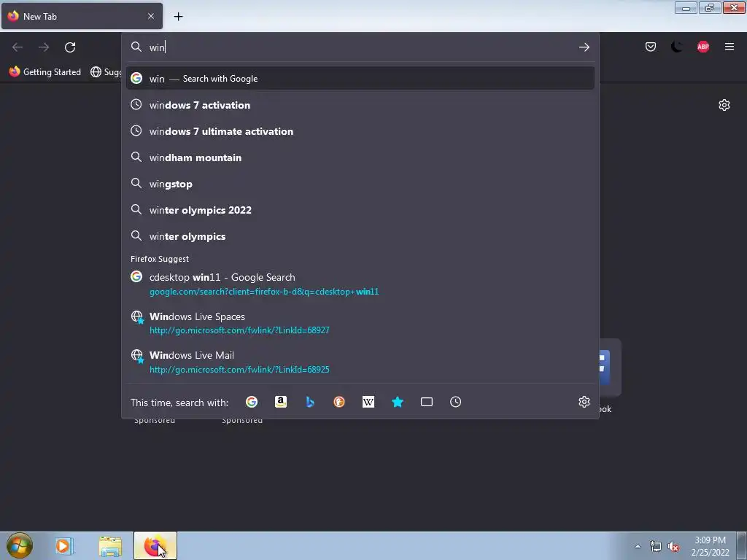747x560 pixels.
Task: Choose 'windham mountain' suggestion
Action: point(360,157)
